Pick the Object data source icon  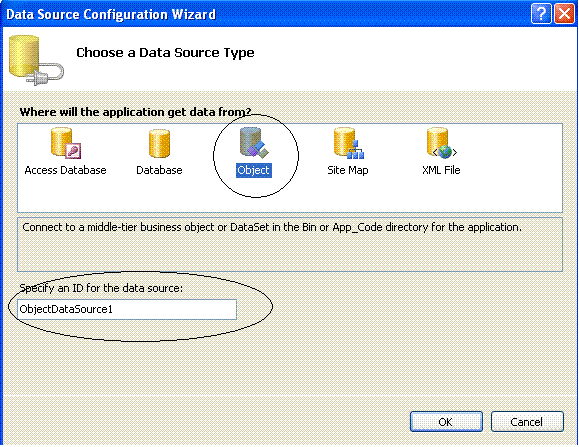254,143
